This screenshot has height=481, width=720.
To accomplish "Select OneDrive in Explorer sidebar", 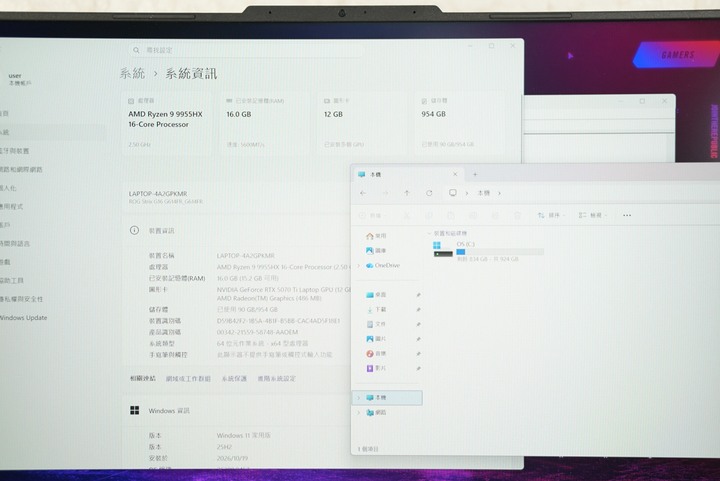I will (382, 265).
